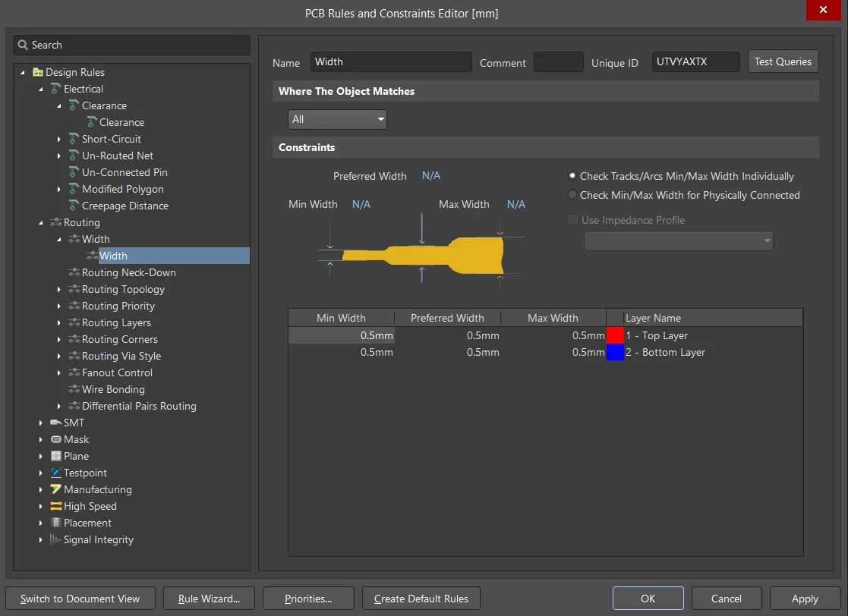Click the Un-Connected Pin rule icon
848x616 pixels.
pos(74,172)
